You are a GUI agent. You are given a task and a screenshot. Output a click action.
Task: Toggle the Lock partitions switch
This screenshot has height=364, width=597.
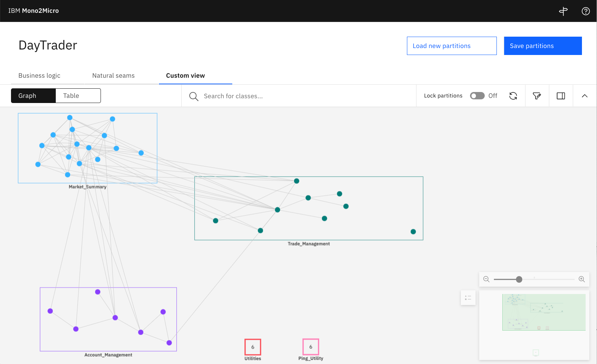(x=477, y=96)
